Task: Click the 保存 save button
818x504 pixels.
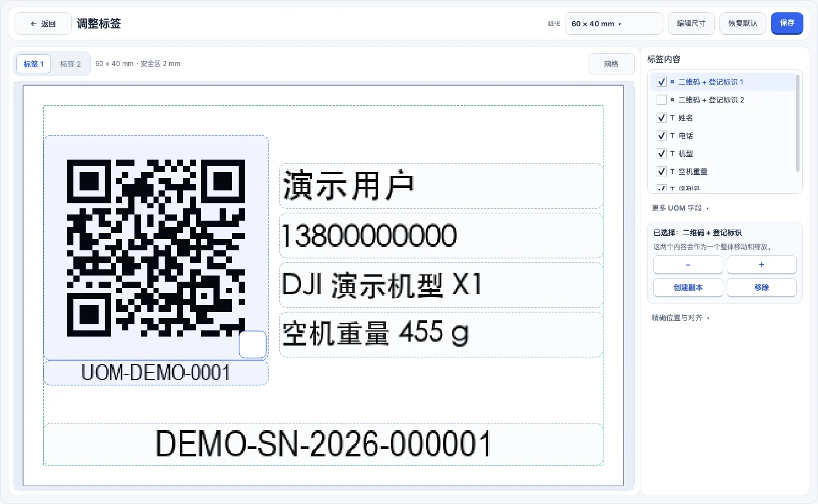Action: [x=787, y=23]
